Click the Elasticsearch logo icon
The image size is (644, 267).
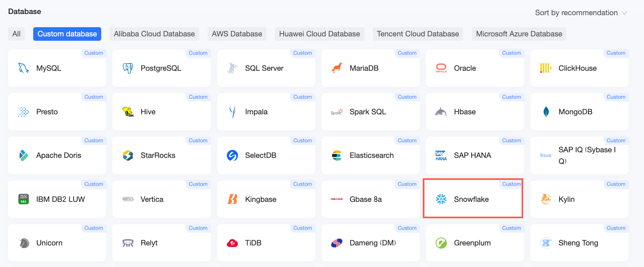click(337, 155)
